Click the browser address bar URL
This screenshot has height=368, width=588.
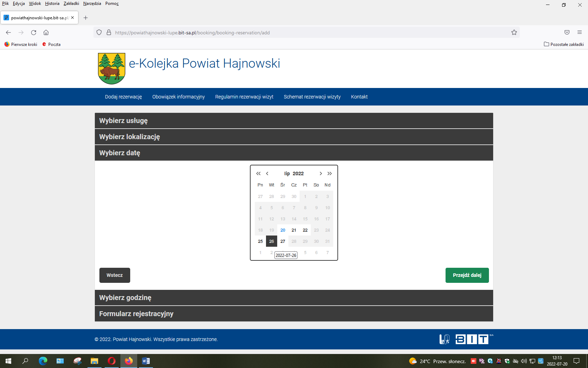pyautogui.click(x=192, y=33)
